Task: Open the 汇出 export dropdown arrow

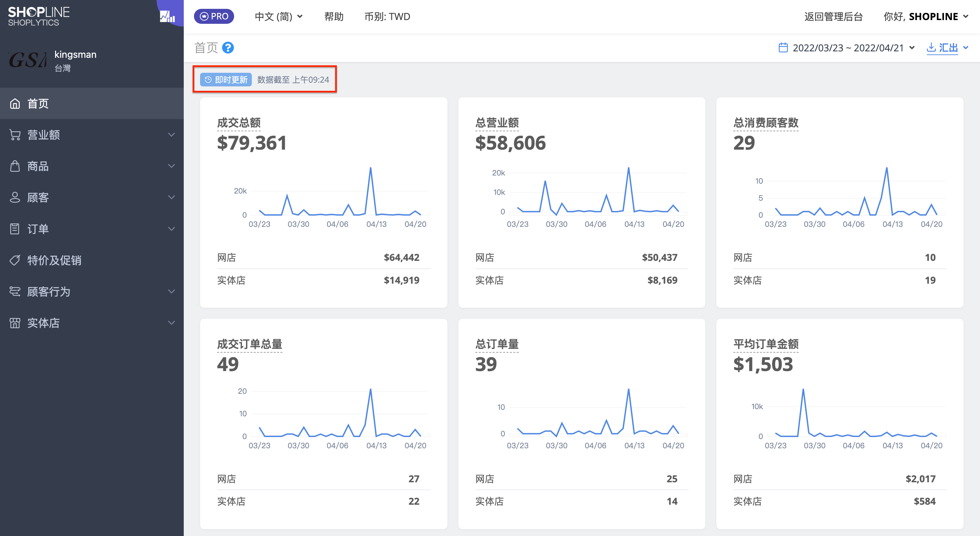Action: 966,48
